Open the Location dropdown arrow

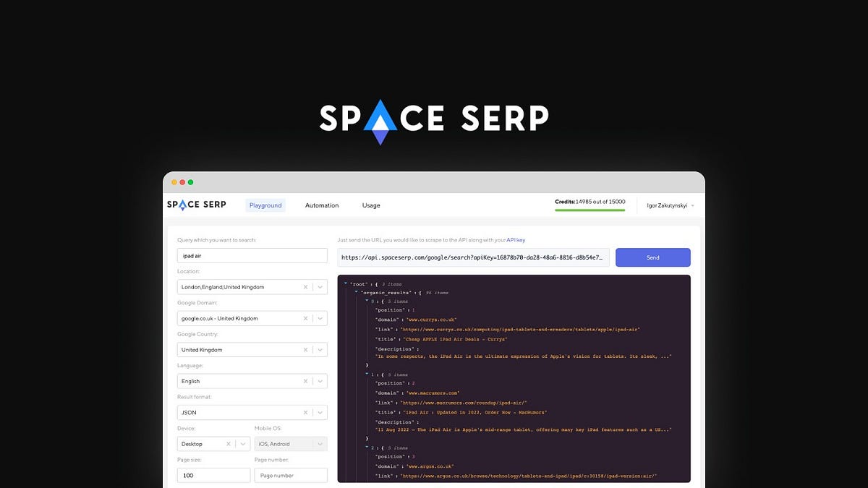click(x=319, y=286)
